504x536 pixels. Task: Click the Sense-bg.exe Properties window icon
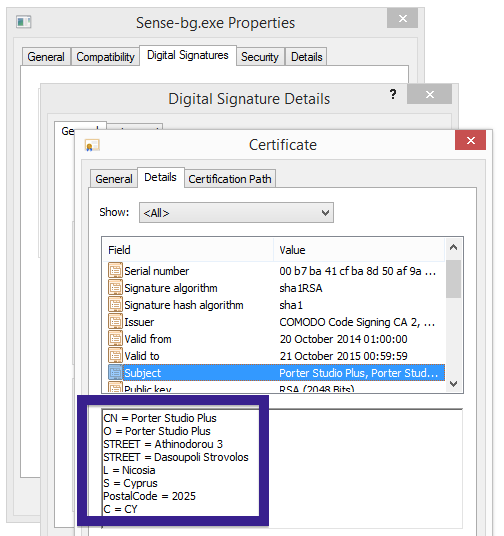tap(24, 22)
